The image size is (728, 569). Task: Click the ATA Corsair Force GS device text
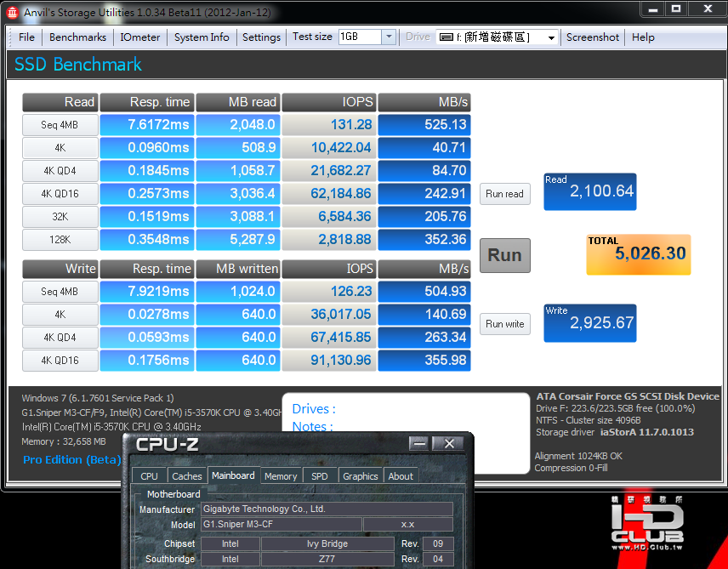coord(628,396)
